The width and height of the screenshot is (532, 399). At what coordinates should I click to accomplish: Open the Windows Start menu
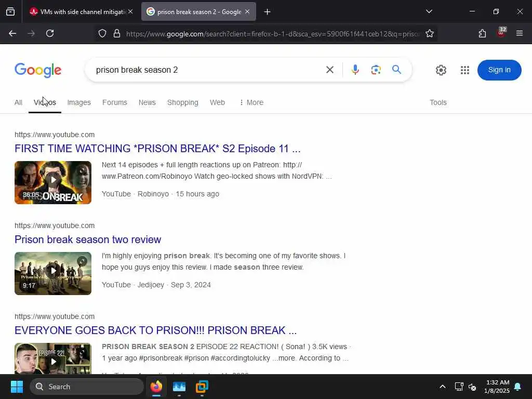[17, 387]
